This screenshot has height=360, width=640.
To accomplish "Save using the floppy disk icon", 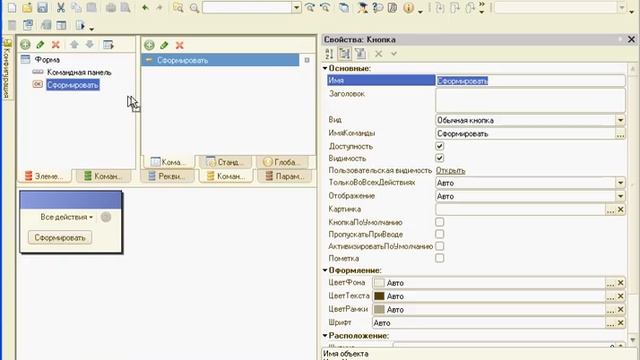I will pyautogui.click(x=42, y=7).
